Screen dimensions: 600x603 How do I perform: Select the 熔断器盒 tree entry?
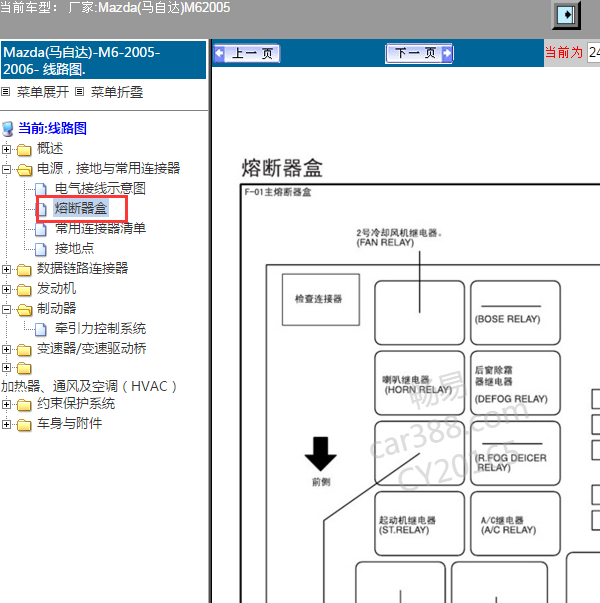(80, 208)
